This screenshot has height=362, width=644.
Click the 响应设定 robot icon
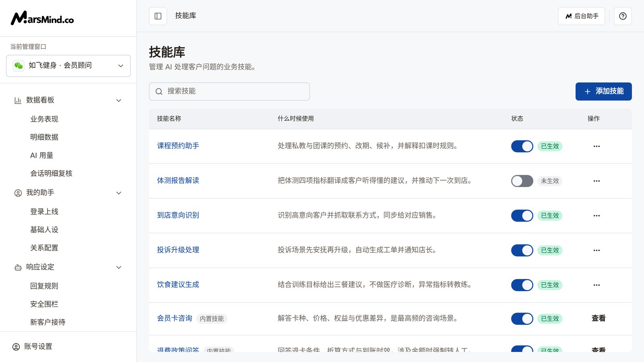18,267
